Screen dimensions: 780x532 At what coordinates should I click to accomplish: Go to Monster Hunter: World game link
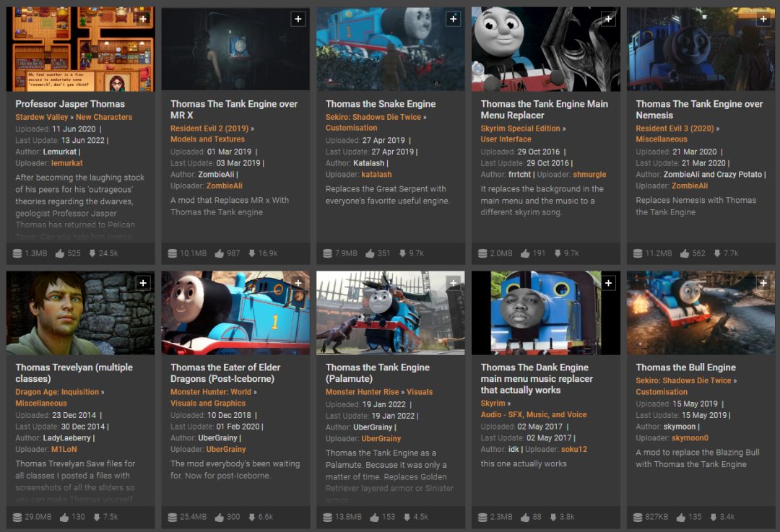click(211, 392)
